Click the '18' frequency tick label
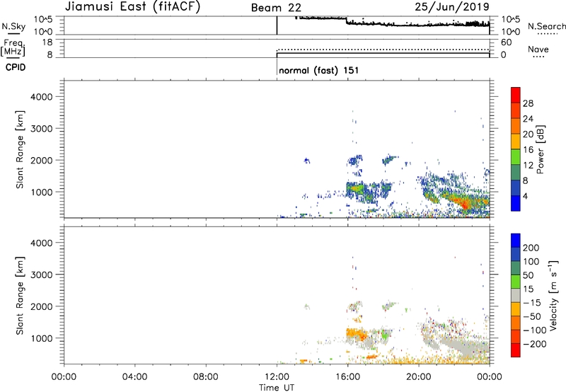This screenshot has height=392, width=566. tap(47, 42)
